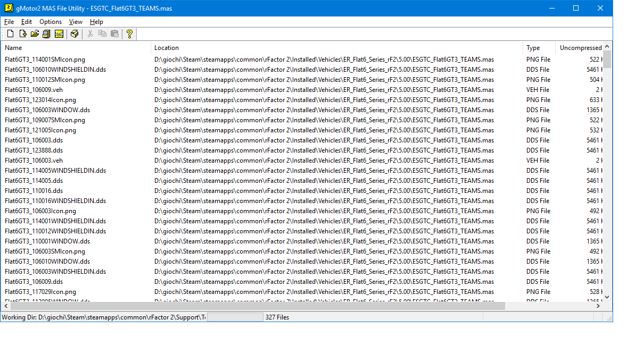
Task: Click the Copy toolbar icon
Action: [103, 34]
